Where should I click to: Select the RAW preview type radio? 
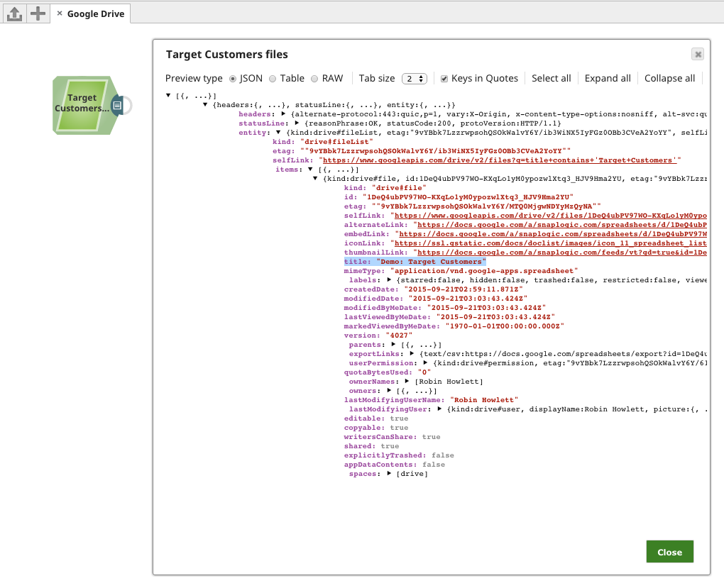pos(314,79)
